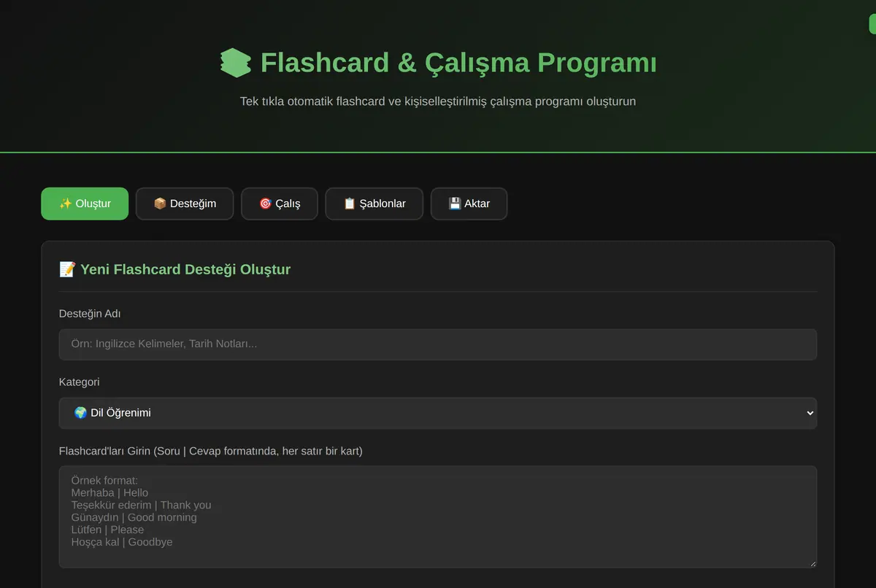
Task: Go to the Çalış tab
Action: 280,204
